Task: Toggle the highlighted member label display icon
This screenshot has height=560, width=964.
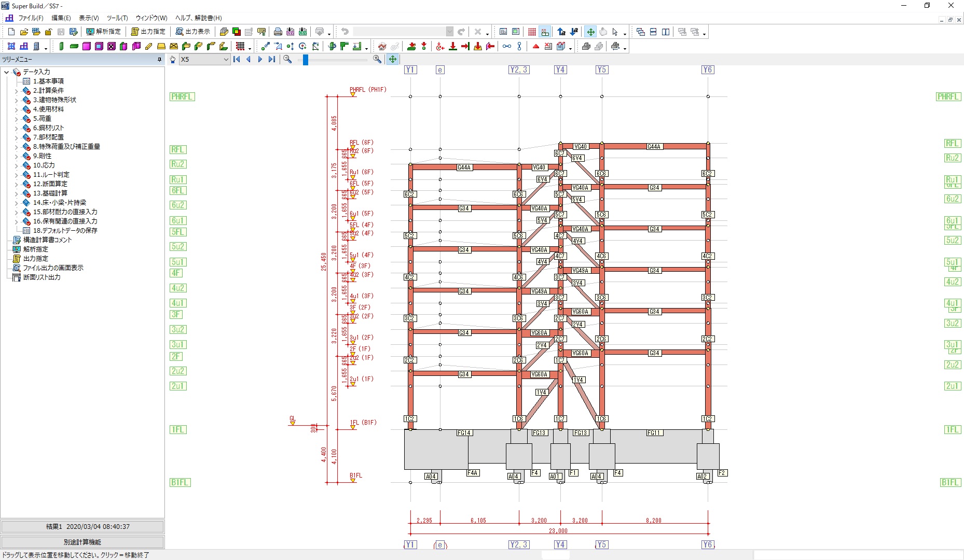Action: 545,32
